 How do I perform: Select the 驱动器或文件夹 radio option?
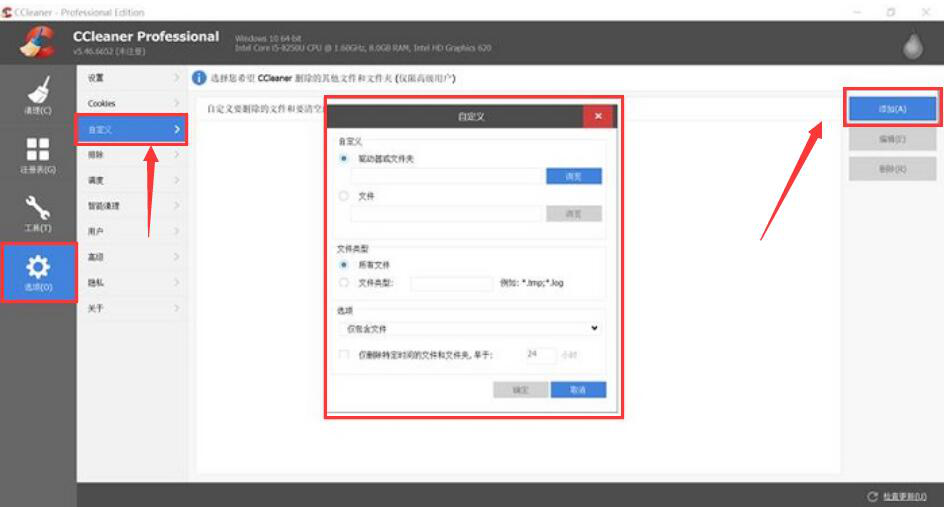[344, 159]
